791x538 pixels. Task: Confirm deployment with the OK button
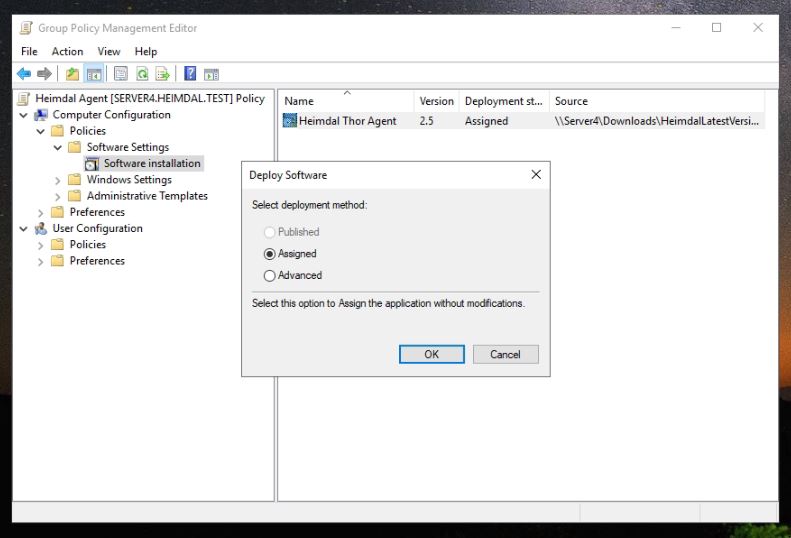[432, 354]
